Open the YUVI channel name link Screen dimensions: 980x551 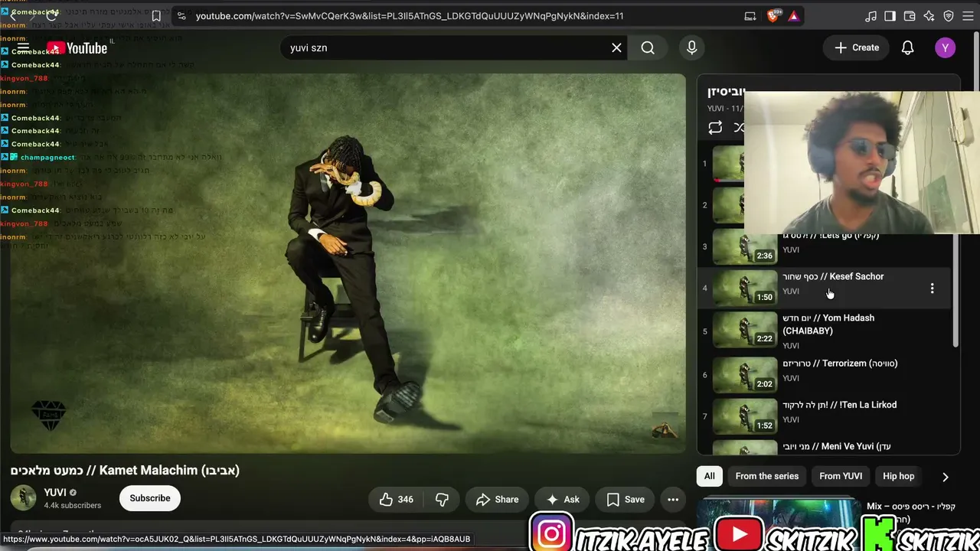tap(55, 492)
